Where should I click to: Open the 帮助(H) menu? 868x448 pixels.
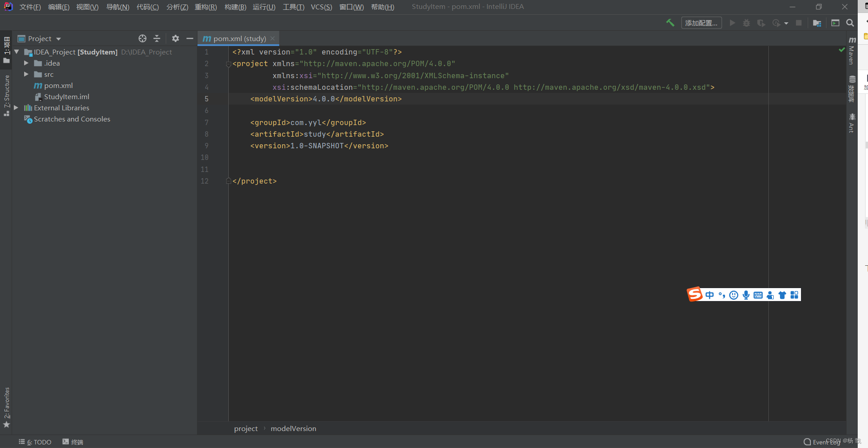coord(382,7)
